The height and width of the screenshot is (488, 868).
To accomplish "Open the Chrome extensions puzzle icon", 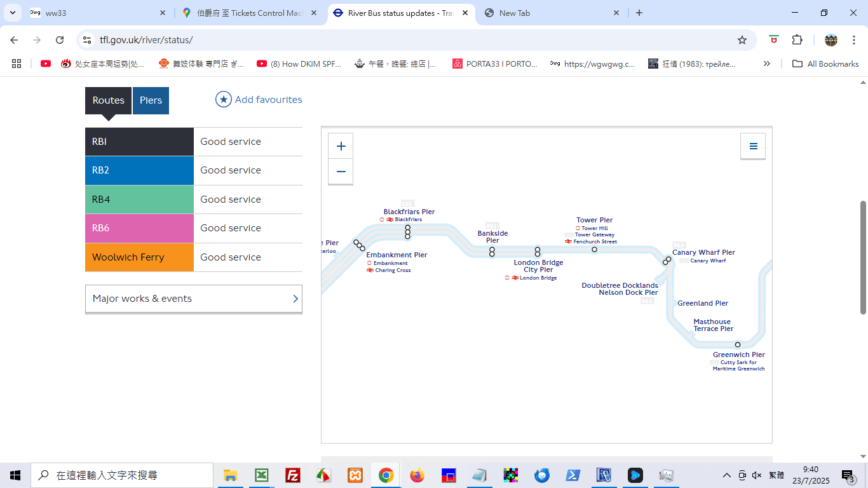I will [x=797, y=40].
